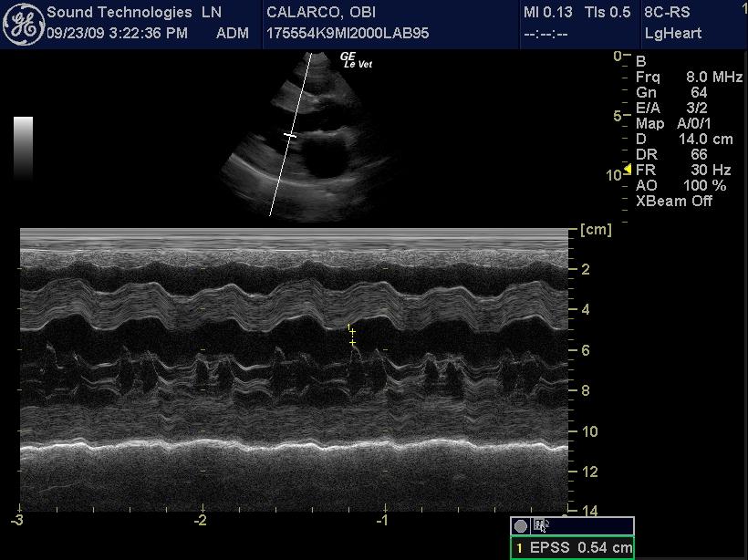Click the worksheet grid icon above EPSS

pyautogui.click(x=540, y=526)
